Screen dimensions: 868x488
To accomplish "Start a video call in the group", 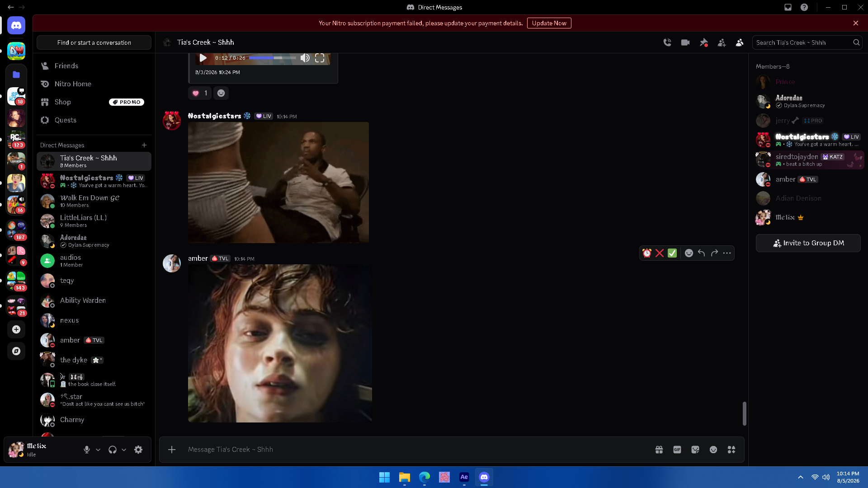I will click(685, 42).
